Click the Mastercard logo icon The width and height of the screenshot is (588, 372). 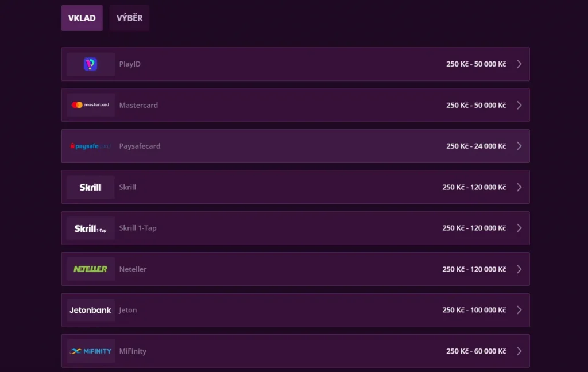click(x=90, y=105)
